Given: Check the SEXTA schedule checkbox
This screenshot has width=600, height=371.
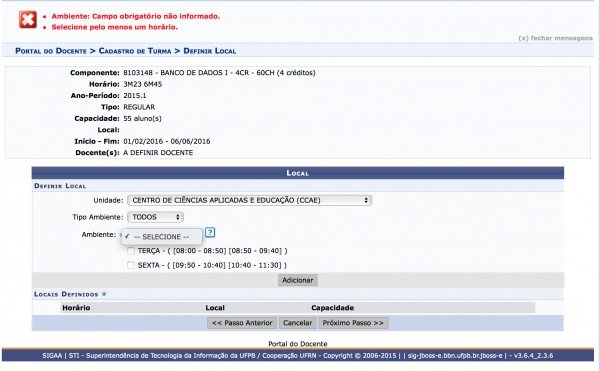Looking at the screenshot, I should click(x=131, y=265).
